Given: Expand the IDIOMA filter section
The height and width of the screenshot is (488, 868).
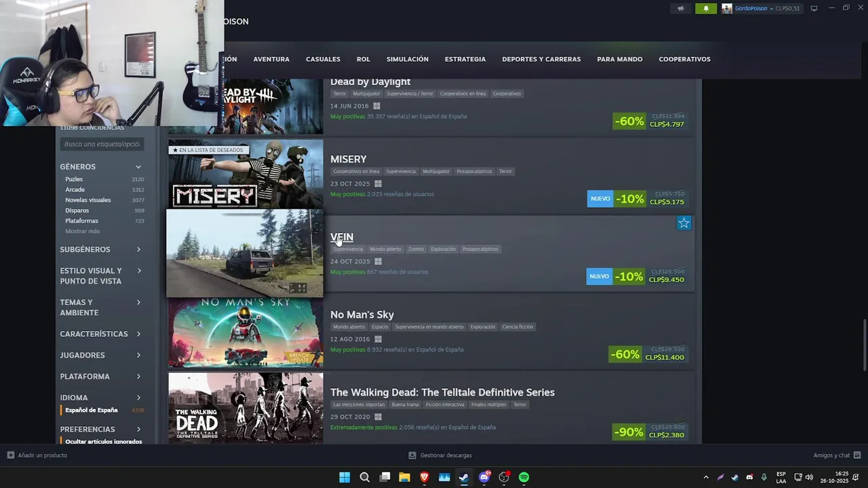Looking at the screenshot, I should (x=102, y=398).
